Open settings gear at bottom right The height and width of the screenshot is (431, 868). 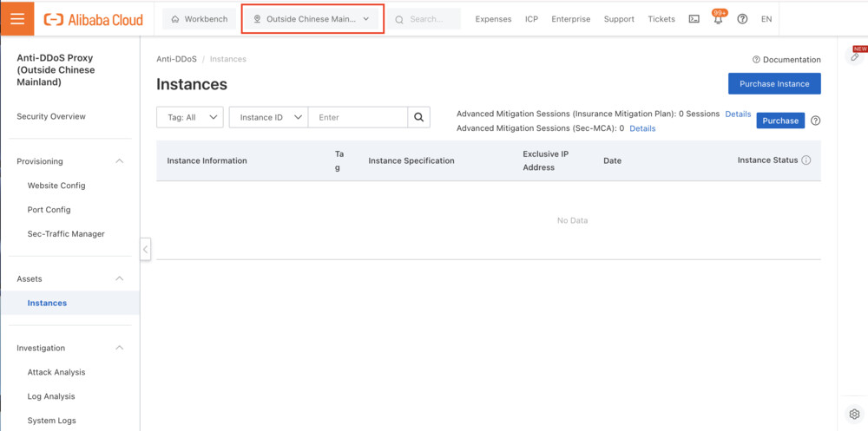854,414
